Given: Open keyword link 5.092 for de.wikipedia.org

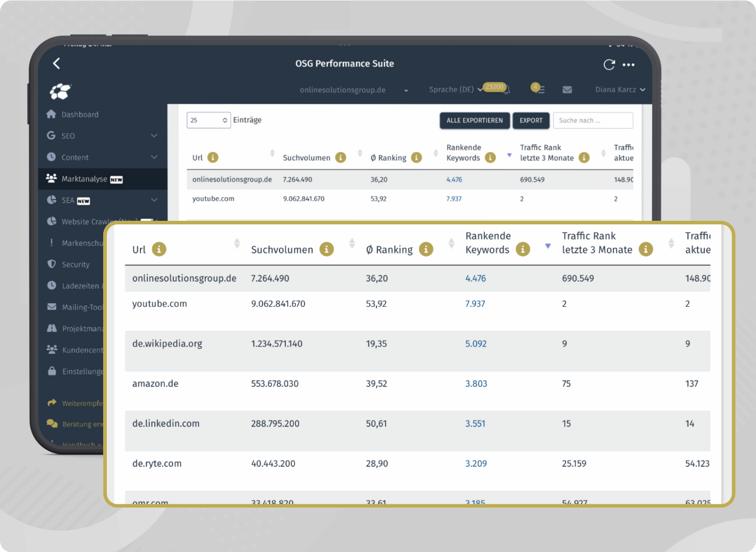Looking at the screenshot, I should click(x=476, y=344).
